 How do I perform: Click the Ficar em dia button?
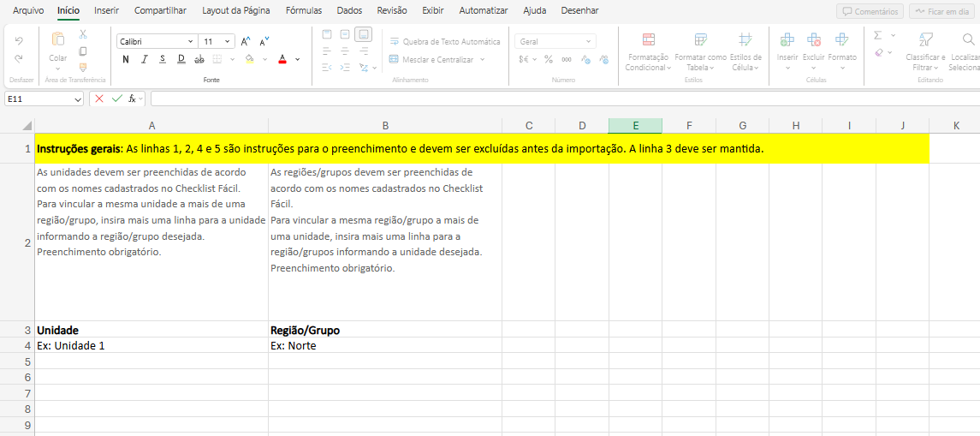pos(940,11)
